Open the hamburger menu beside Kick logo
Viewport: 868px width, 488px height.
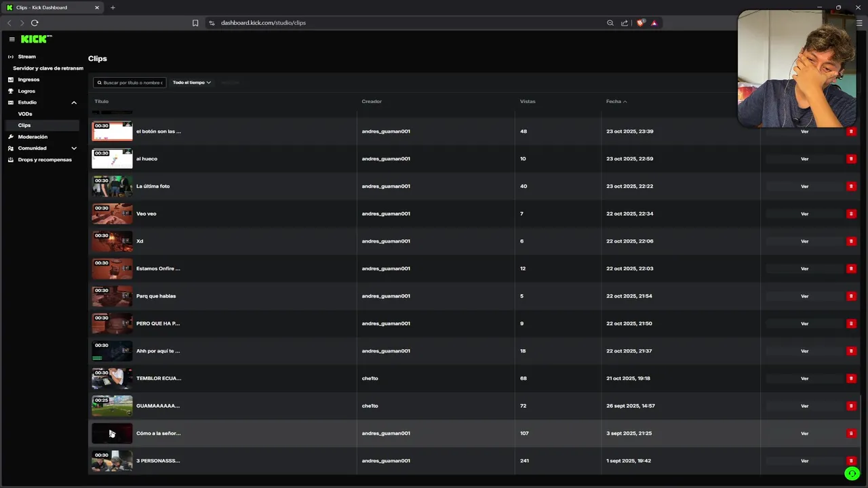12,39
